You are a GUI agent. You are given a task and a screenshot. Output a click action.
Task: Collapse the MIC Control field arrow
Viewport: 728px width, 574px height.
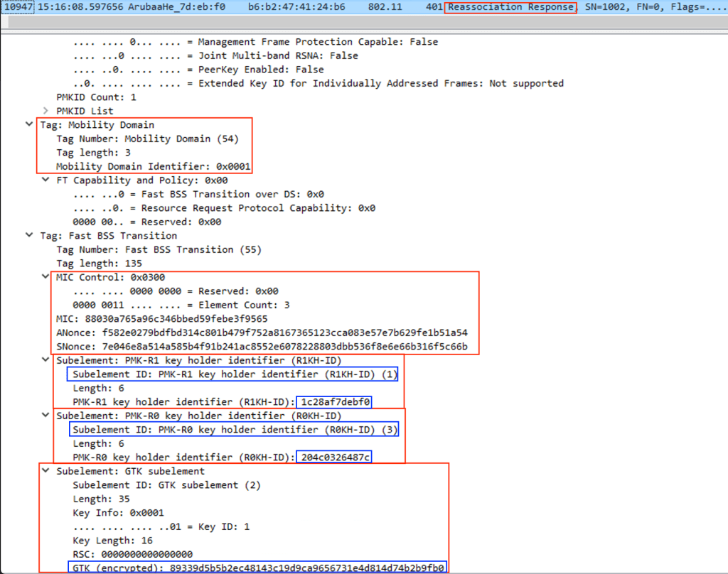point(46,277)
